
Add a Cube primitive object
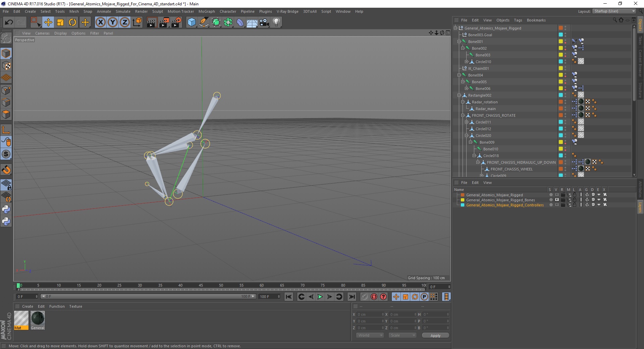(x=192, y=22)
